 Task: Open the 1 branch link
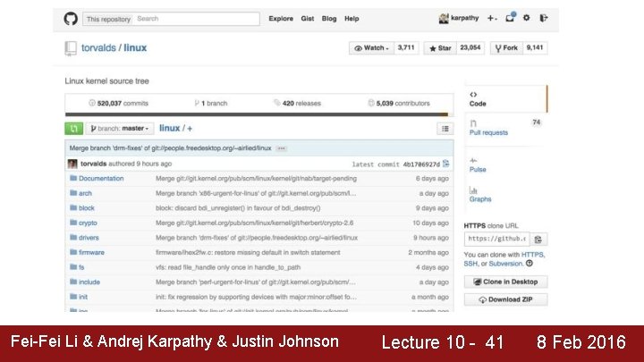click(211, 104)
